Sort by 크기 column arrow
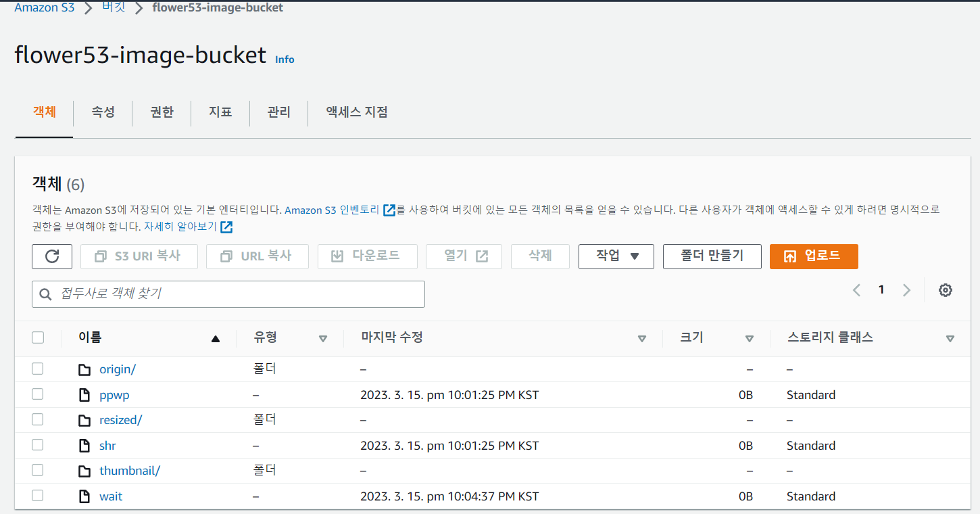The height and width of the screenshot is (514, 980). tap(749, 339)
